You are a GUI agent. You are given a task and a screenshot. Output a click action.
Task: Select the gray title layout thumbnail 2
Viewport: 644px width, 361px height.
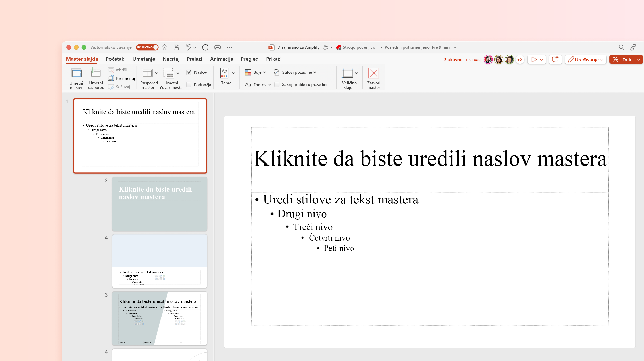(159, 204)
